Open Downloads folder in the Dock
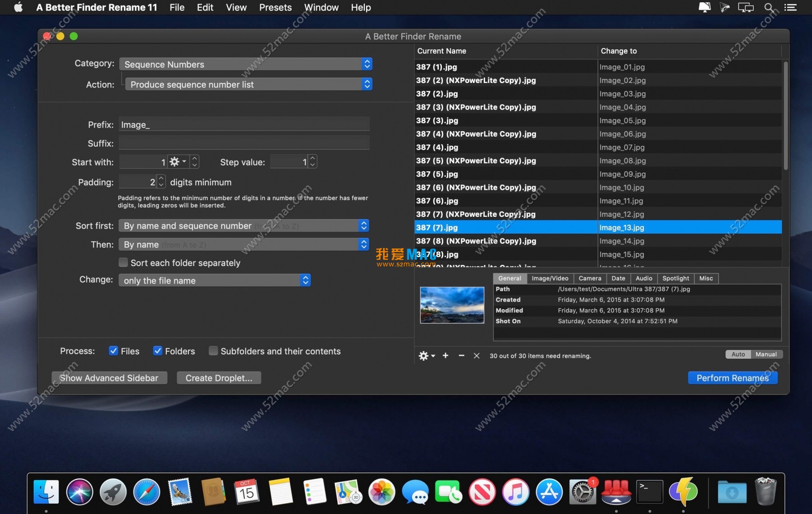Screen dimensions: 812x514 pyautogui.click(x=732, y=491)
